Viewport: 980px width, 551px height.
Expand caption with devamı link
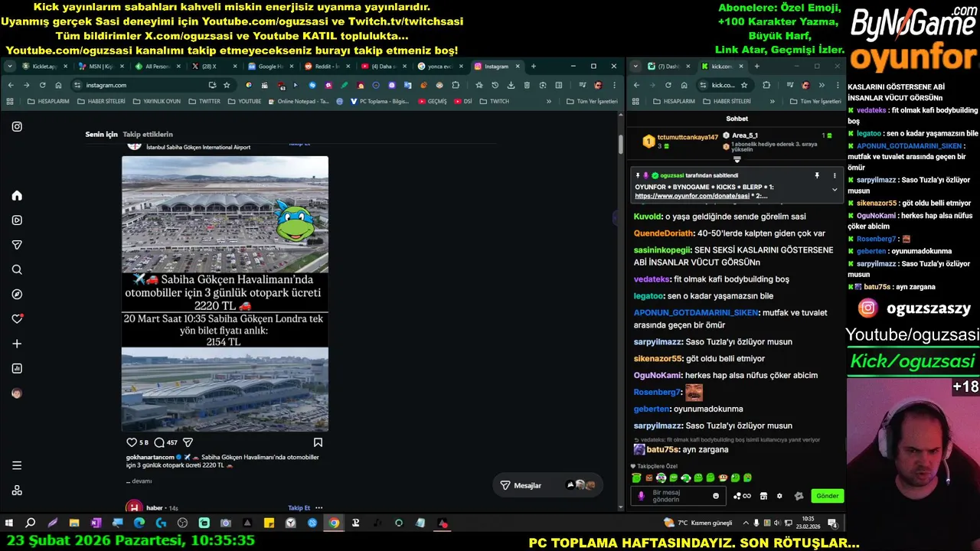(x=141, y=481)
